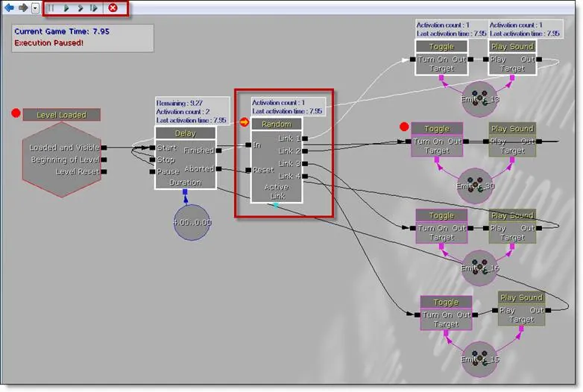This screenshot has height=392, width=583.
Task: Click the Random In input connector
Action: click(x=248, y=145)
